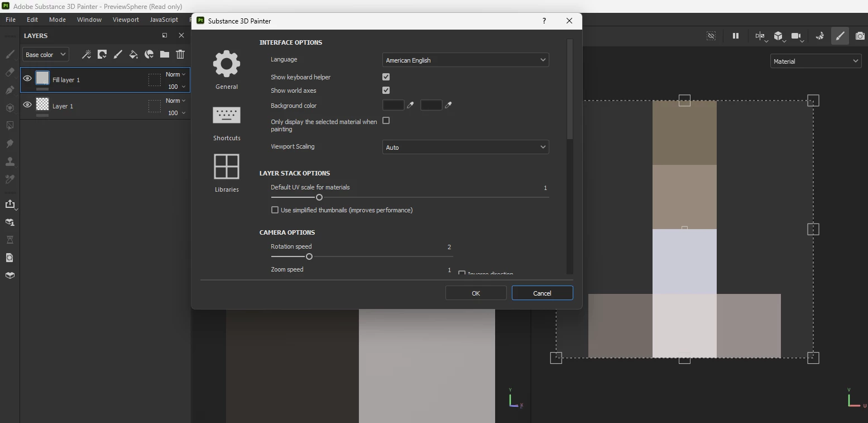Select the Projection tool in left toolbar
The height and width of the screenshot is (423, 868).
[x=9, y=90]
